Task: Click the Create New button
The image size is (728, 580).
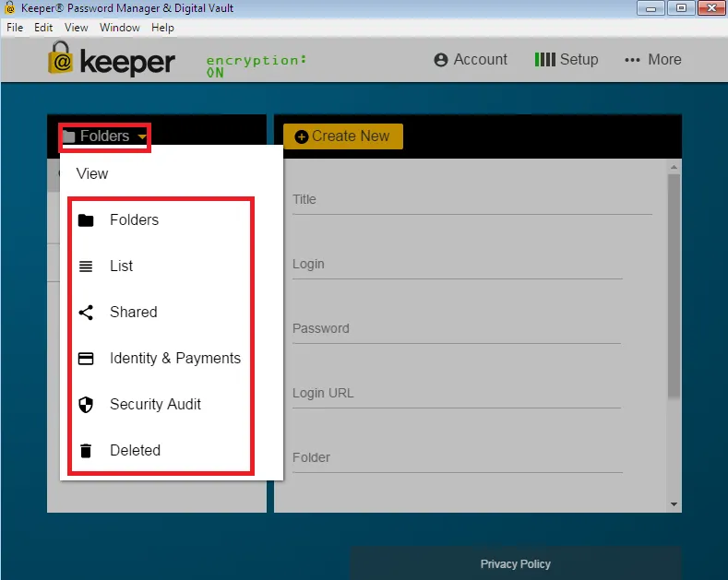Action: [x=343, y=136]
